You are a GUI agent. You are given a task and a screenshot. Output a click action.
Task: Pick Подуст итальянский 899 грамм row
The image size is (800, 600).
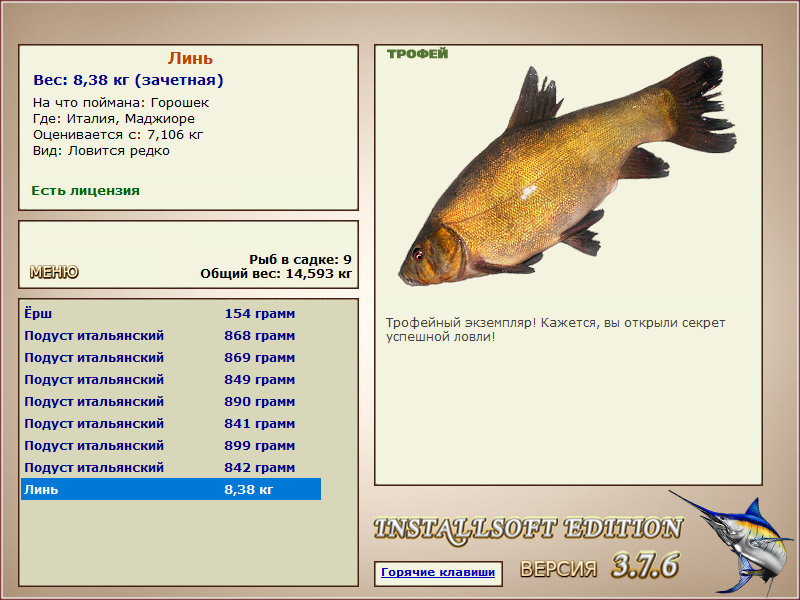click(x=171, y=445)
